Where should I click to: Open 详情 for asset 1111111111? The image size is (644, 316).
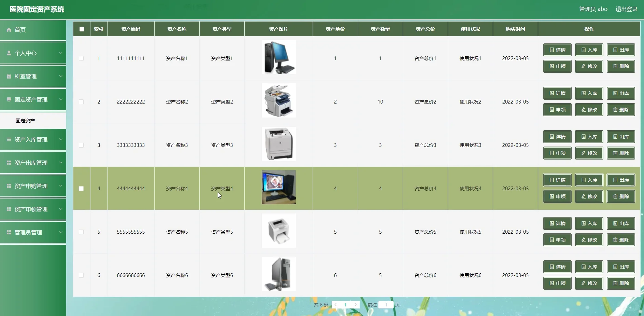point(557,50)
